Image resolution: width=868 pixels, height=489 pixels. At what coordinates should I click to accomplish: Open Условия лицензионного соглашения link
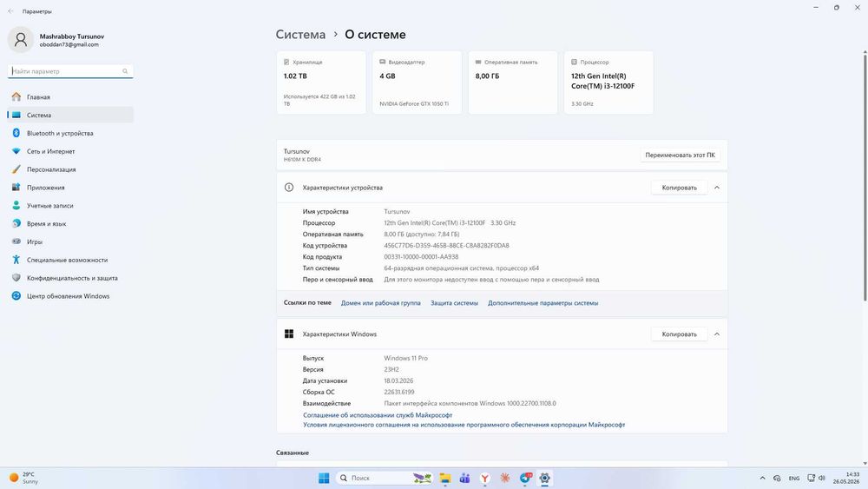point(464,425)
